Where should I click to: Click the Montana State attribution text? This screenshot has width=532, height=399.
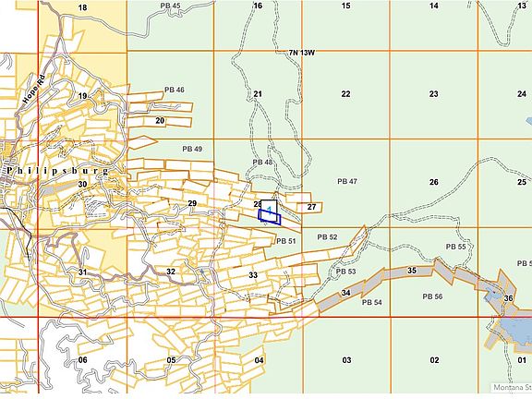[x=512, y=387]
